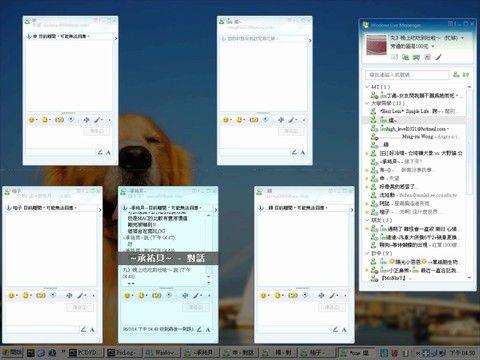Send a nudge in 綠 chat window
The height and width of the screenshot is (360, 480).
click(293, 295)
